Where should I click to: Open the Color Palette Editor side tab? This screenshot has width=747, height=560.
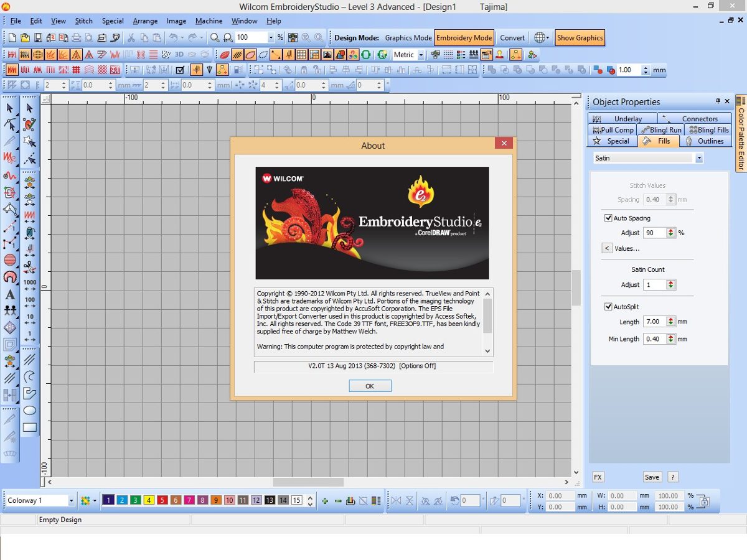[x=741, y=133]
